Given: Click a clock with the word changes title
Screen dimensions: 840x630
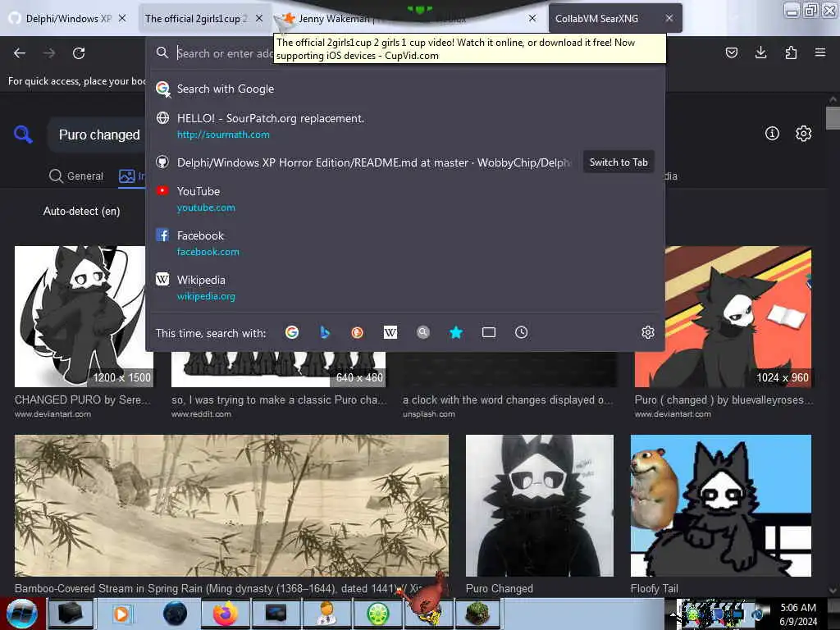Looking at the screenshot, I should (x=508, y=400).
